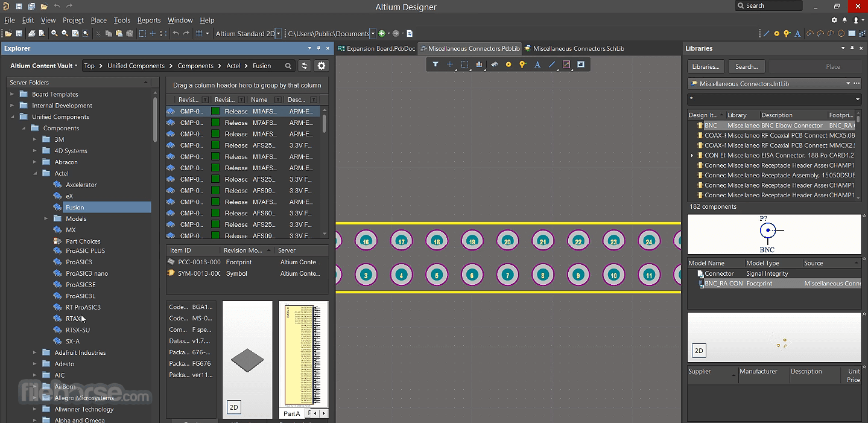This screenshot has width=868, height=423.
Task: Click the Libraries... button
Action: pos(705,66)
